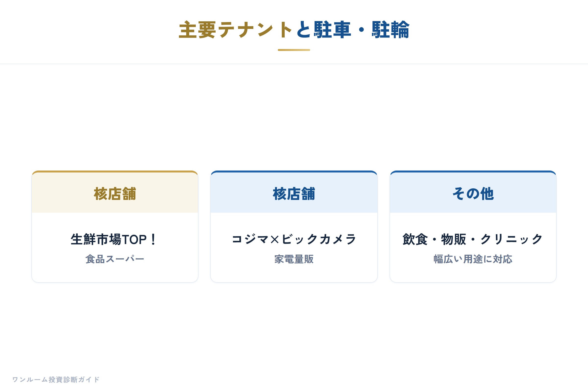
Task: Select the blue 核店舗 card header
Action: (294, 193)
